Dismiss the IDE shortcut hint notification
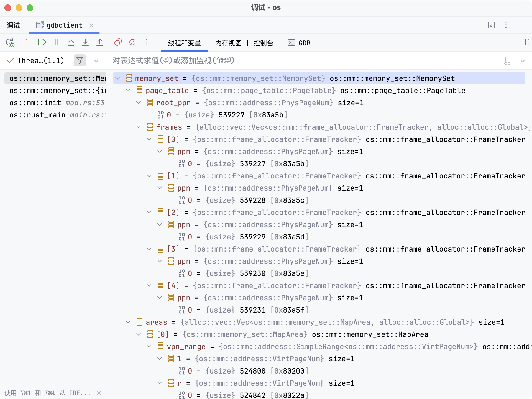Image resolution: width=532 pixels, height=399 pixels. (99, 393)
